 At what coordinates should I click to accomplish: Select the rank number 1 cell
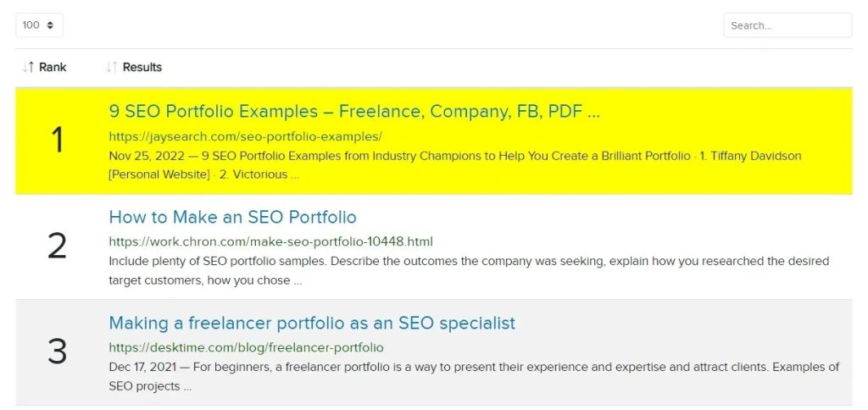[x=57, y=141]
